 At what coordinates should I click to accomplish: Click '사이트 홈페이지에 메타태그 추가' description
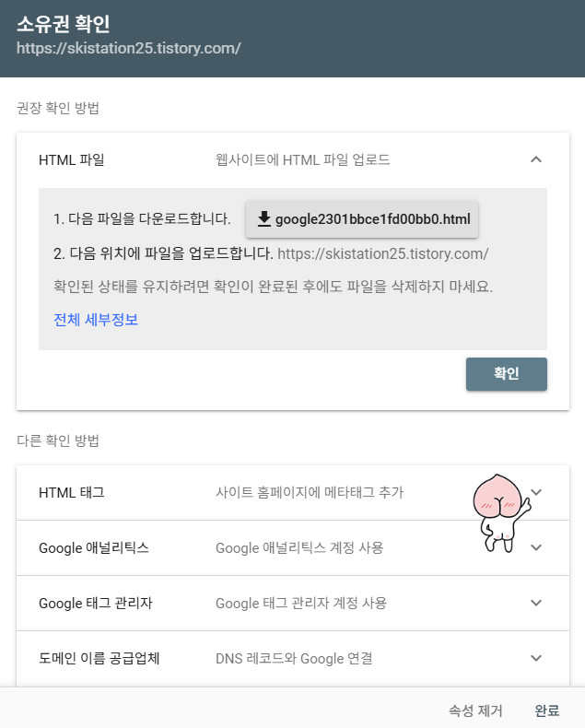click(310, 492)
